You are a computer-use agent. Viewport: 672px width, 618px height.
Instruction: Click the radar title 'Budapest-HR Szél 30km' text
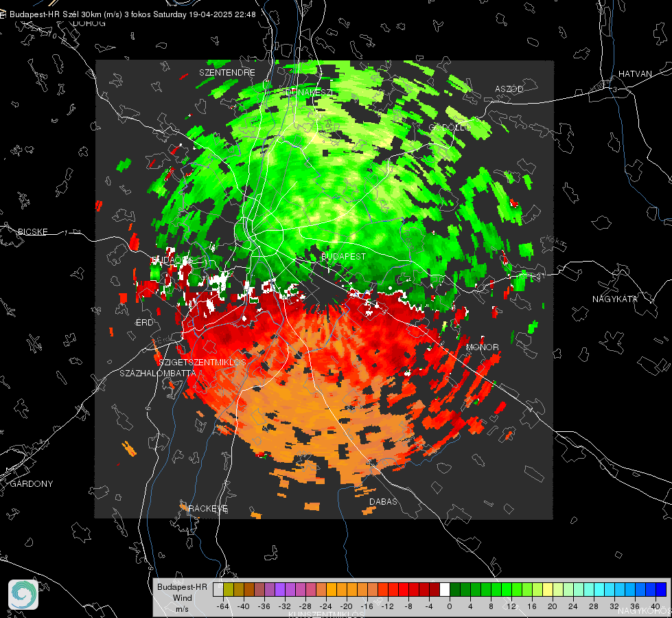(x=56, y=14)
